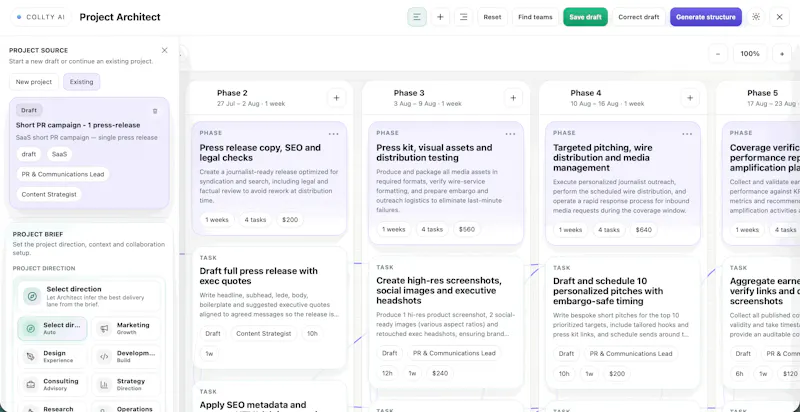Delete the Short PR campaign draft
This screenshot has width=800, height=412.
pyautogui.click(x=155, y=111)
